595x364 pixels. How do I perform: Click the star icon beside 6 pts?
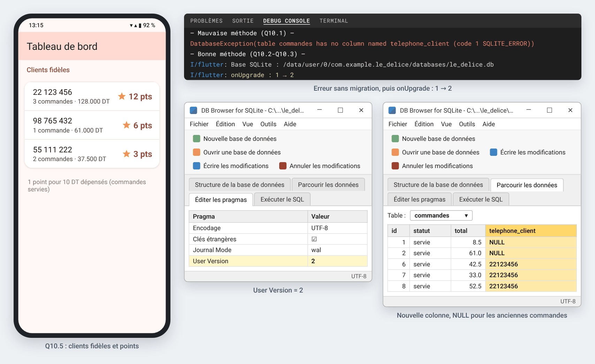click(x=127, y=125)
